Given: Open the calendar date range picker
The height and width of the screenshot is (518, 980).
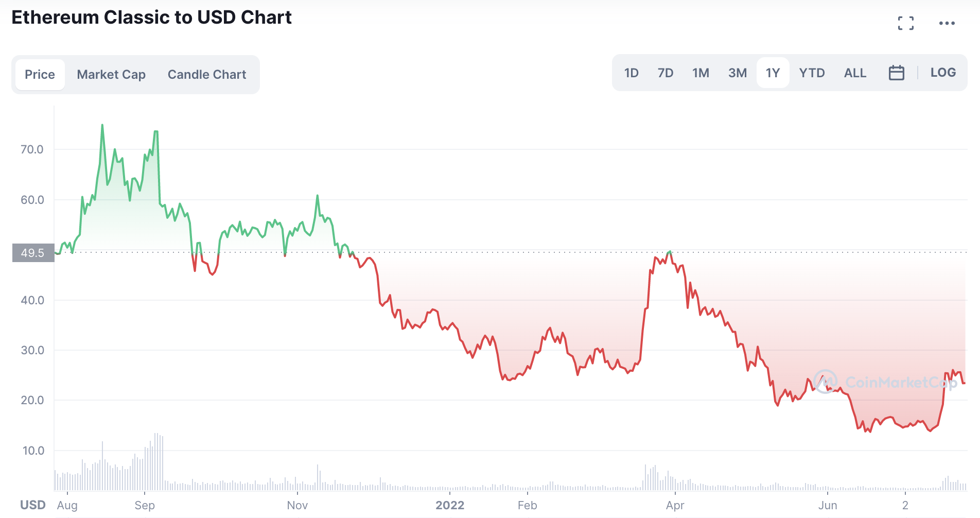Looking at the screenshot, I should click(x=896, y=73).
